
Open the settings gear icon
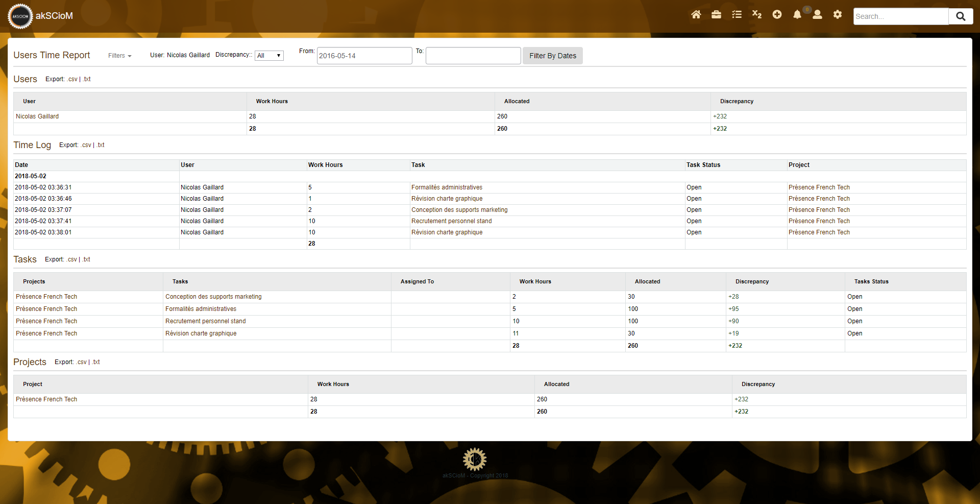coord(838,15)
